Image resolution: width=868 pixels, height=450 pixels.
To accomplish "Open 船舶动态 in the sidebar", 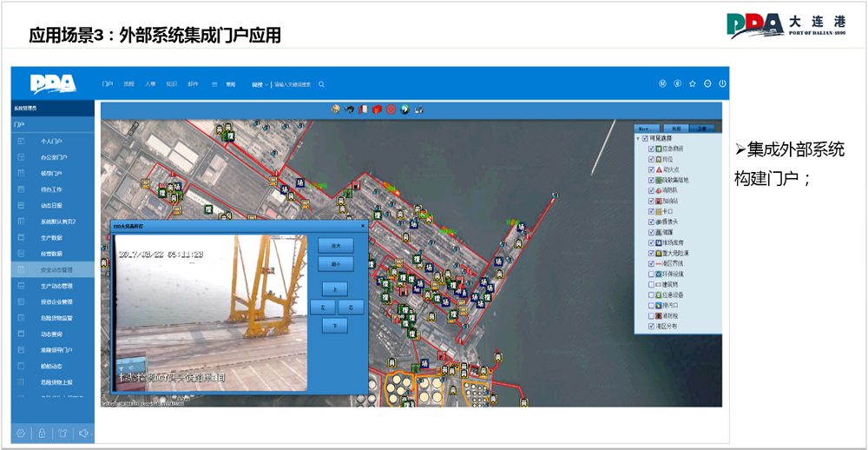I will point(53,367).
